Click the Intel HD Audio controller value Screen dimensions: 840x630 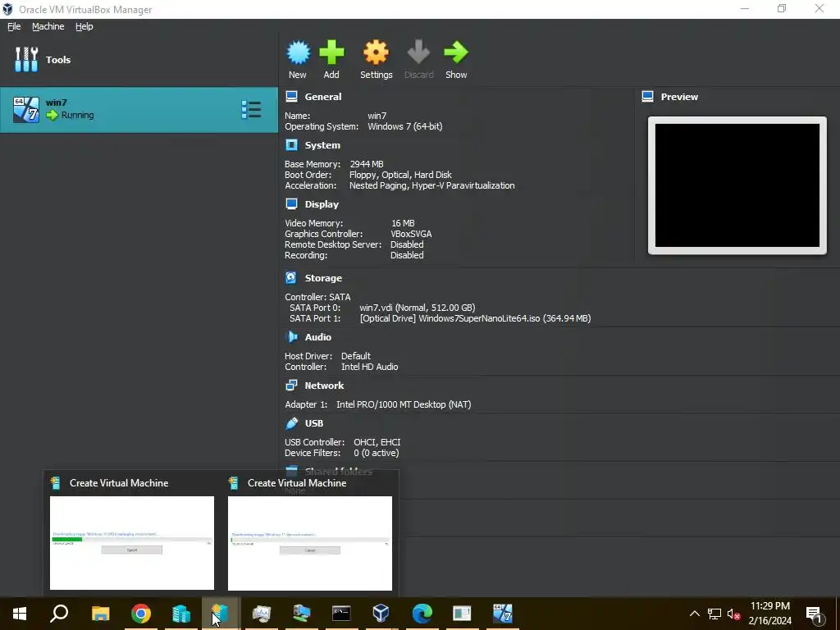[x=370, y=367]
